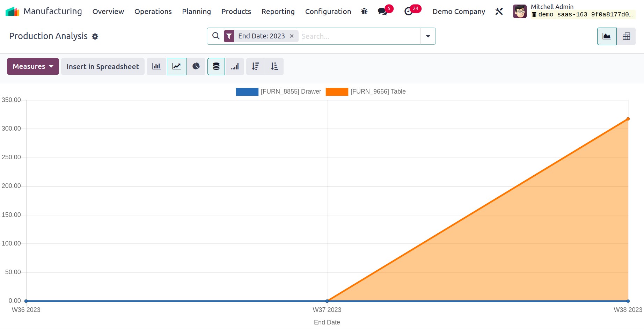Click the Table data point at W38 2023
Image resolution: width=644 pixels, height=329 pixels.
(x=628, y=119)
